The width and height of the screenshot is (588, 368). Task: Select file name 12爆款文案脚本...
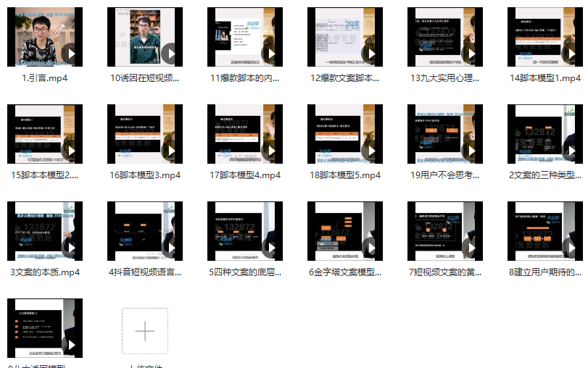pyautogui.click(x=345, y=78)
